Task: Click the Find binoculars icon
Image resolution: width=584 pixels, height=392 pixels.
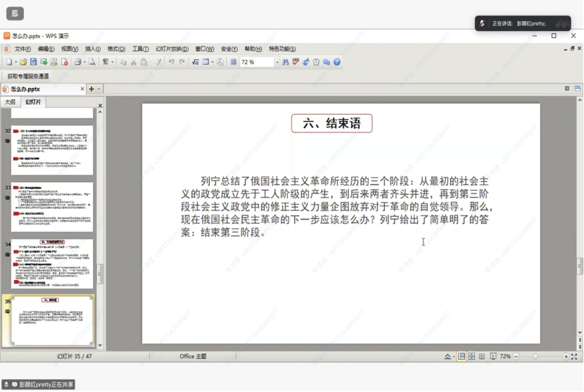Action: tap(286, 62)
